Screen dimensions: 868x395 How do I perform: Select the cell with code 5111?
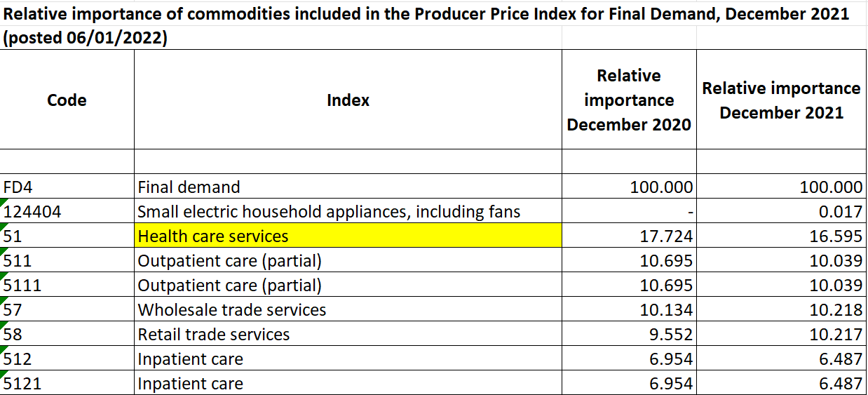(x=67, y=286)
